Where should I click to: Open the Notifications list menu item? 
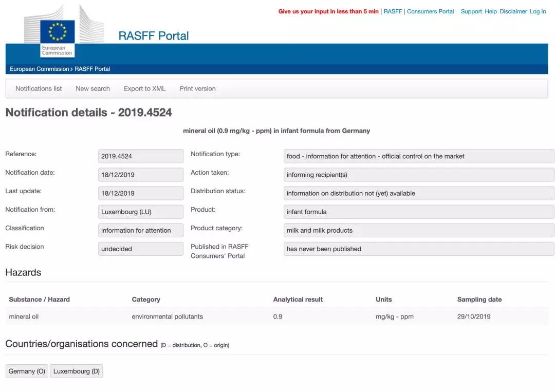(x=39, y=88)
